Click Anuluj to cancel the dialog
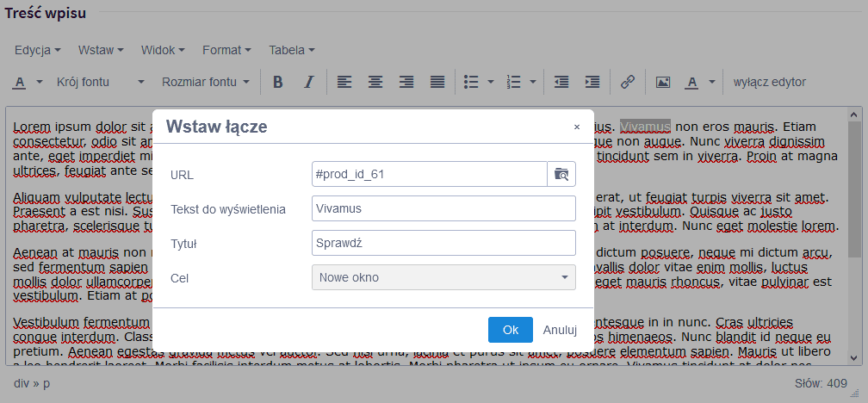Screen dimensions: 868x403 click(x=560, y=330)
